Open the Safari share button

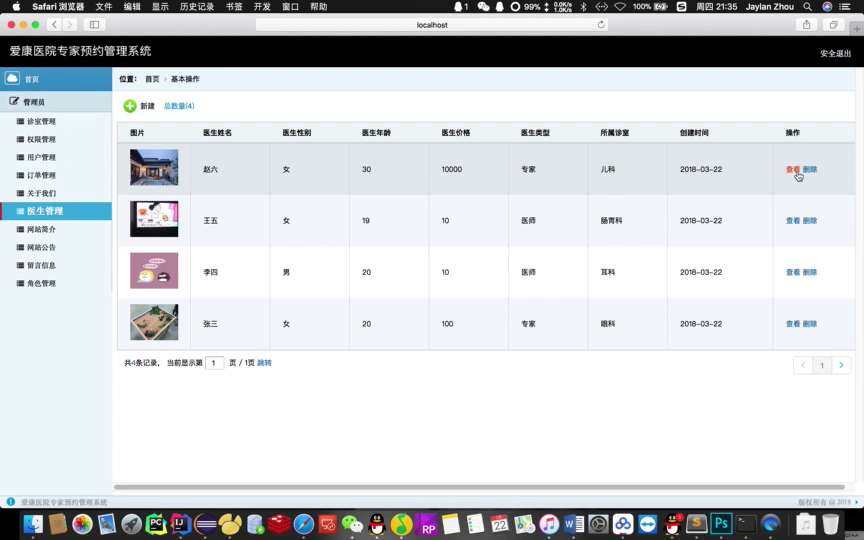806,24
